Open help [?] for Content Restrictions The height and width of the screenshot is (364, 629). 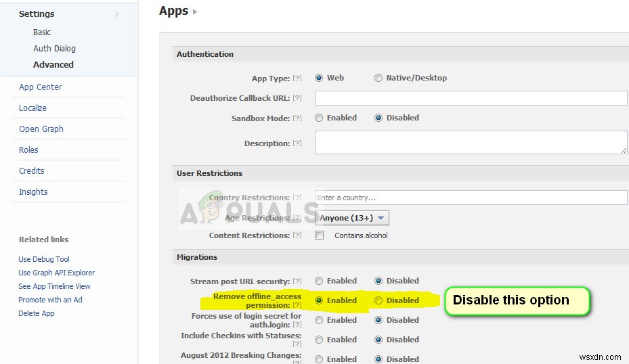click(x=297, y=235)
